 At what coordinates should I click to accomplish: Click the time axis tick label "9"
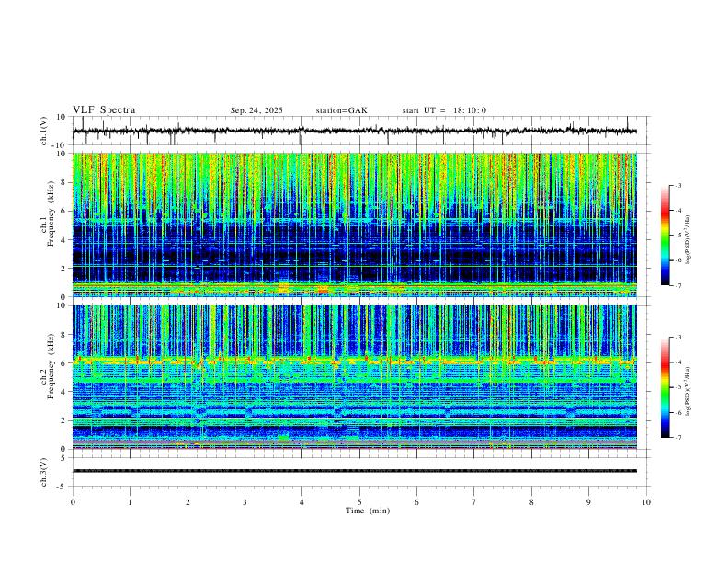click(588, 502)
